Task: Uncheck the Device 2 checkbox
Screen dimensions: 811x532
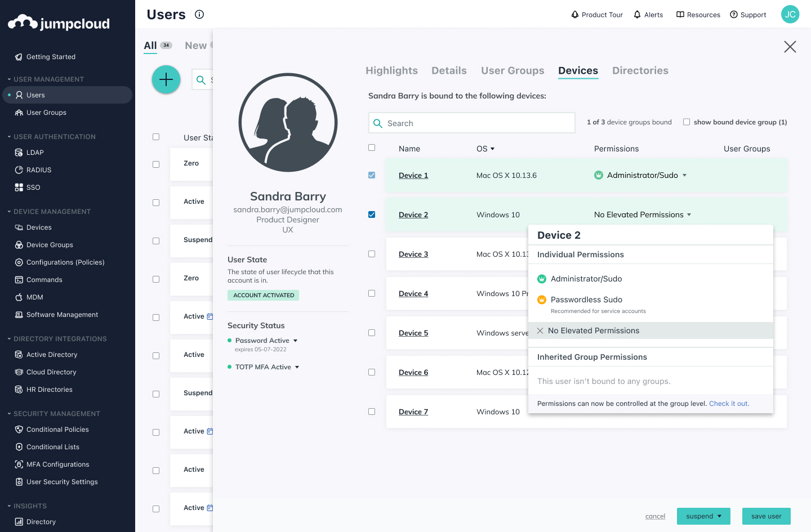Action: (x=372, y=214)
